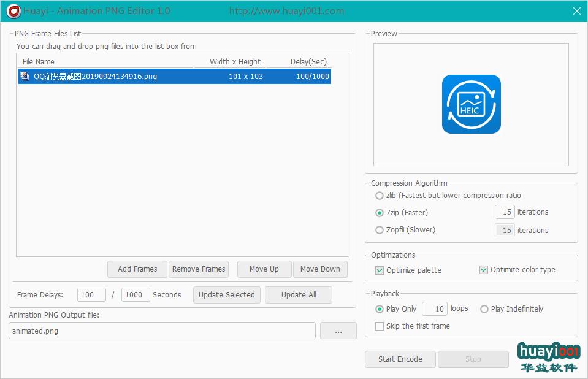Enable Skip the first frame
Screen dimensions: 588x379
click(x=380, y=326)
